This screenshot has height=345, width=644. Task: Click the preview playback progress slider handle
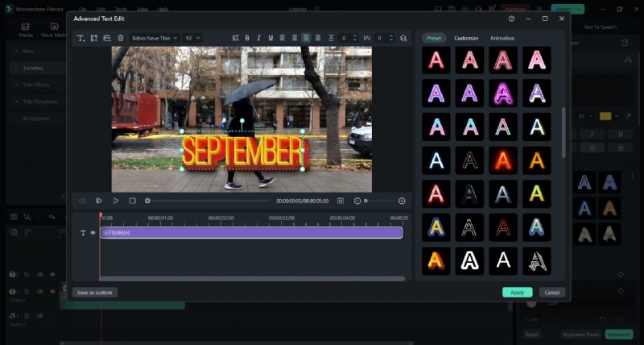pos(147,201)
